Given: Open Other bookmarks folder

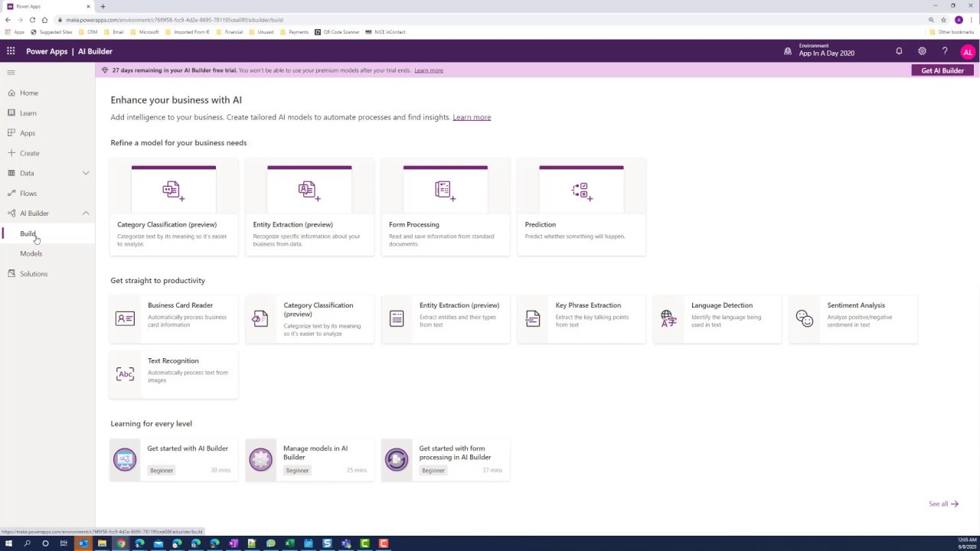Looking at the screenshot, I should tap(950, 32).
